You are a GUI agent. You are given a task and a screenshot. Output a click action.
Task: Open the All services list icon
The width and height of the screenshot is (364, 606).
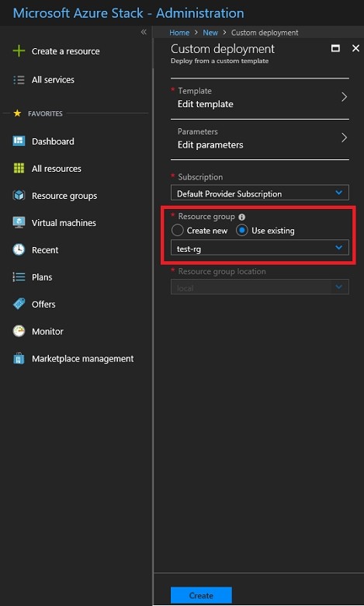[19, 79]
